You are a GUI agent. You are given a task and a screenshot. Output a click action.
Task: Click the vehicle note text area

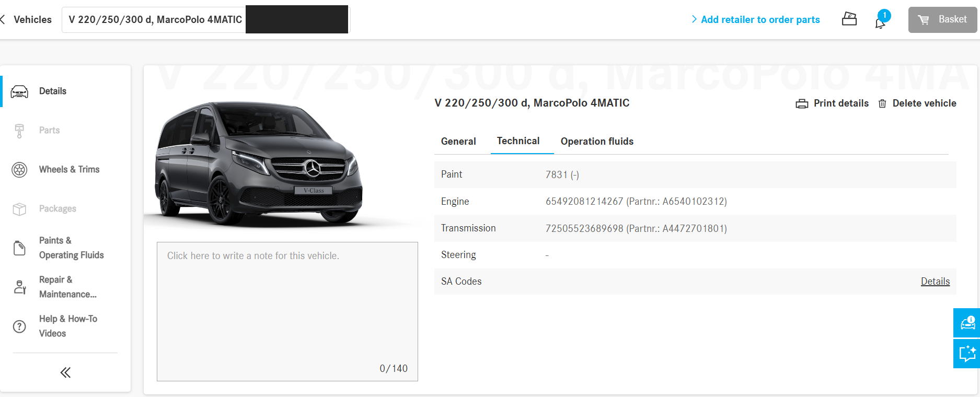[x=287, y=311]
